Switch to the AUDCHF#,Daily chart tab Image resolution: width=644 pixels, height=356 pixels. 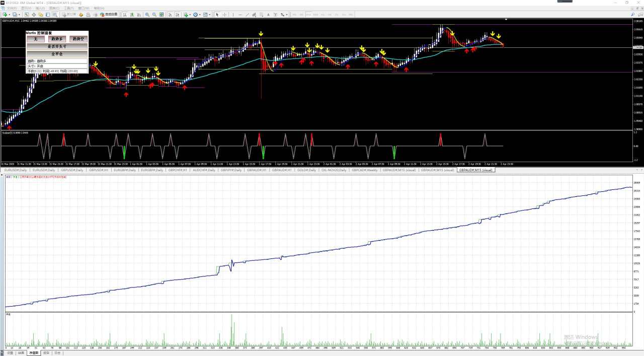click(x=204, y=170)
